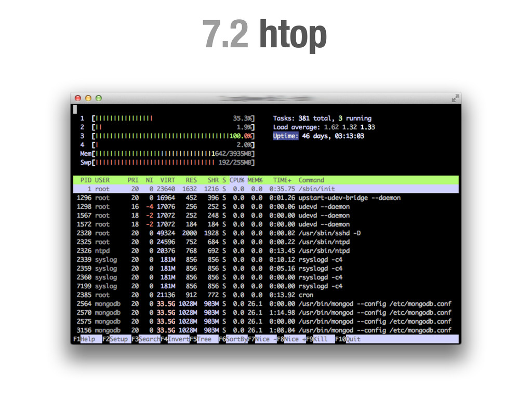This screenshot has height=399, width=532.
Task: Click the yellow minimize window button
Action: point(88,98)
